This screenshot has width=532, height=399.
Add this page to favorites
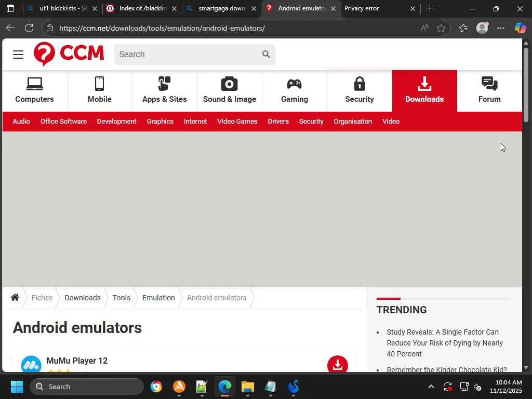pyautogui.click(x=441, y=28)
